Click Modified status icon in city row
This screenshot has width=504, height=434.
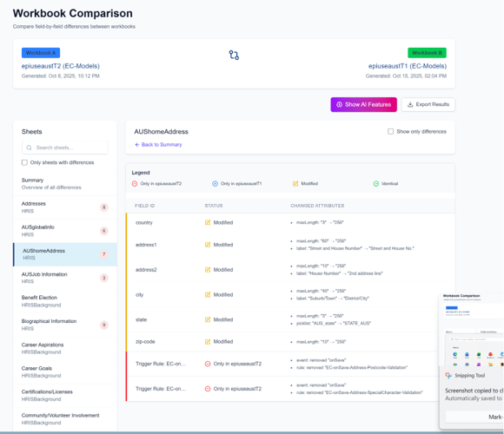208,294
